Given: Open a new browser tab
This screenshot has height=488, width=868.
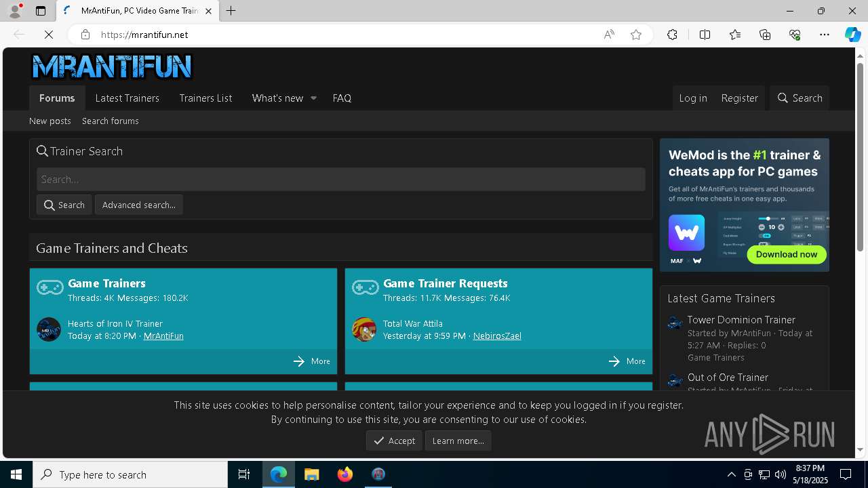Looking at the screenshot, I should coord(231,11).
